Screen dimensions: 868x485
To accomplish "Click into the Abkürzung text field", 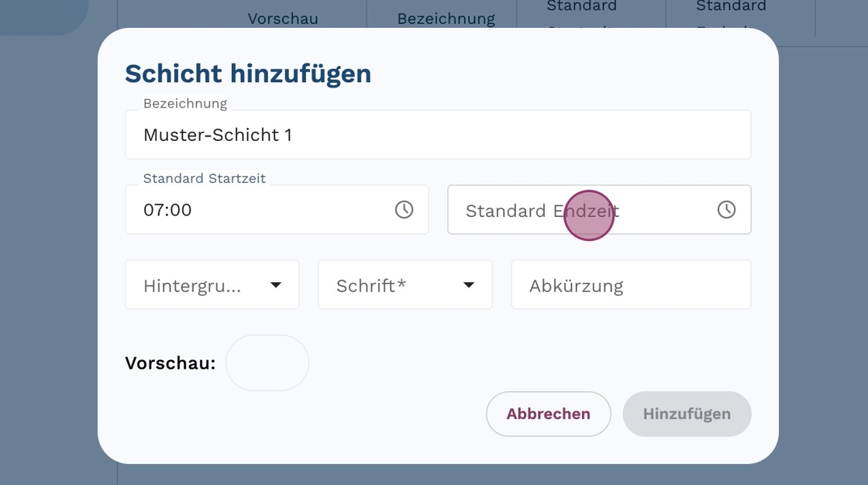I will [631, 285].
